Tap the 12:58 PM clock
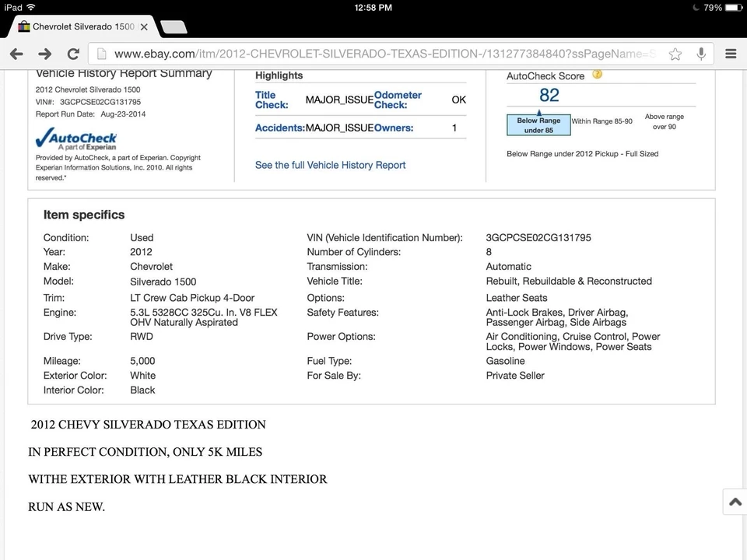Image resolution: width=747 pixels, height=560 pixels. [373, 8]
